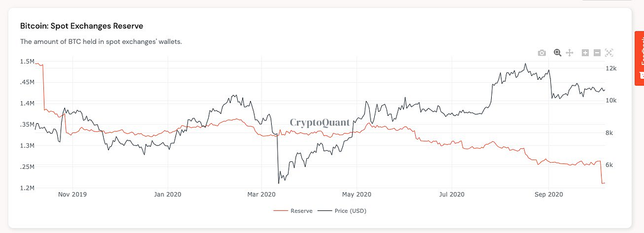Click the CryptoQuant watermark
The height and width of the screenshot is (233, 644).
tap(320, 122)
